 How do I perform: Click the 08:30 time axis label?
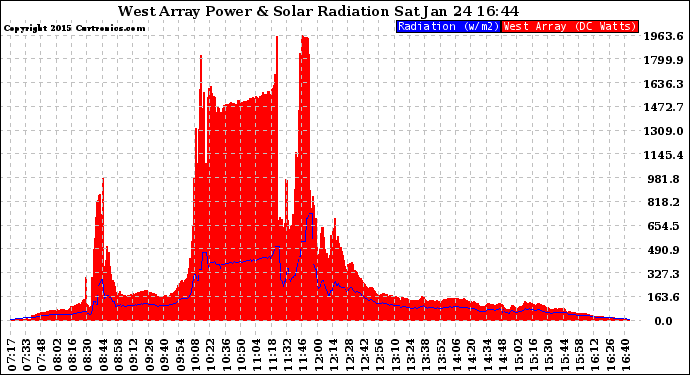pos(88,355)
